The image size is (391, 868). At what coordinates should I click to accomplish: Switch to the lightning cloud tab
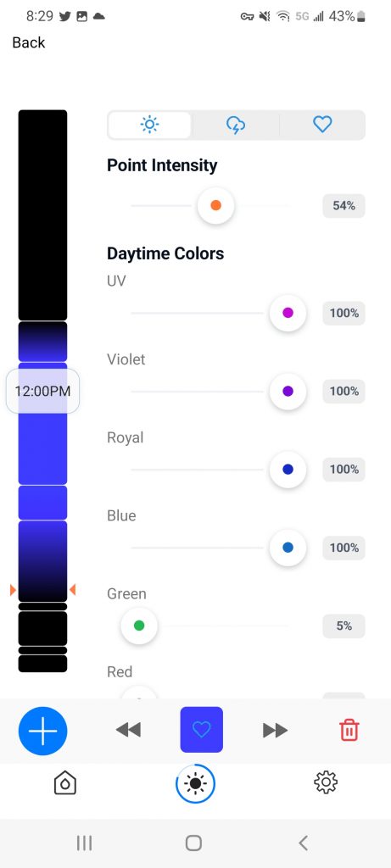coord(236,125)
